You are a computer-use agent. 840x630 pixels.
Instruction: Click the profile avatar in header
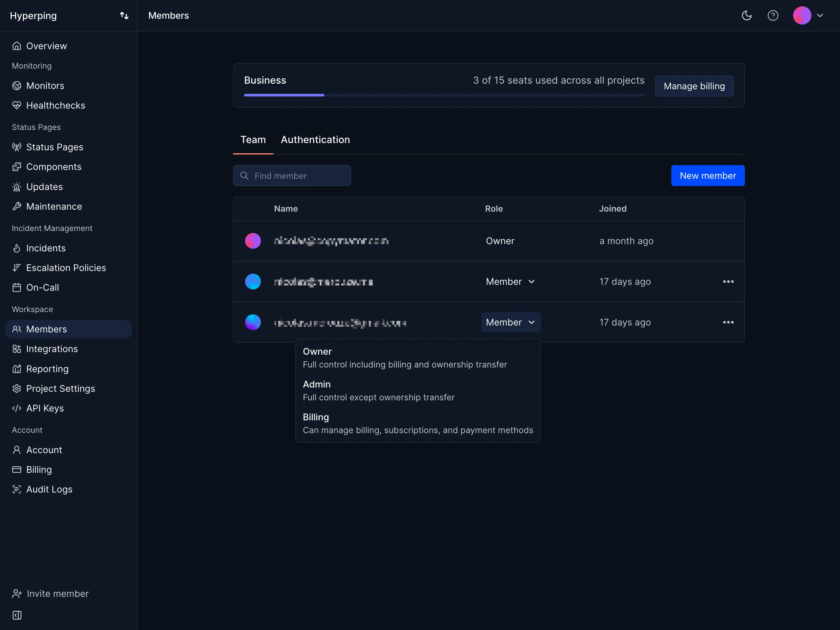pos(802,15)
